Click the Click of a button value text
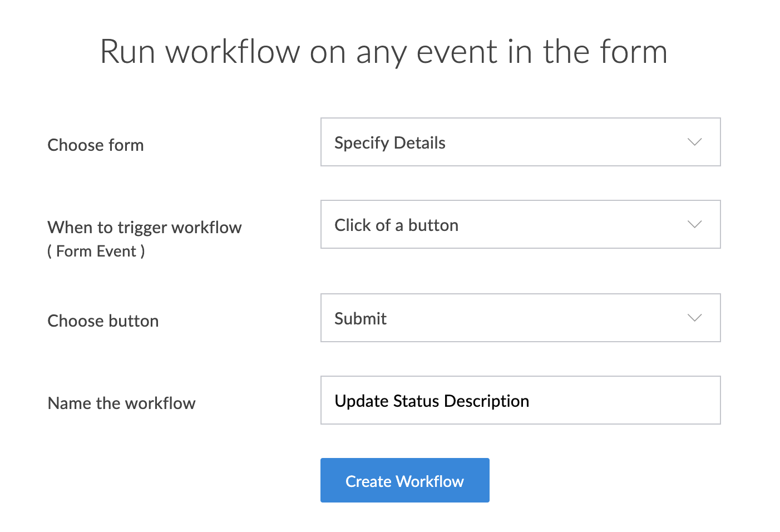The image size is (780, 532). click(x=396, y=225)
